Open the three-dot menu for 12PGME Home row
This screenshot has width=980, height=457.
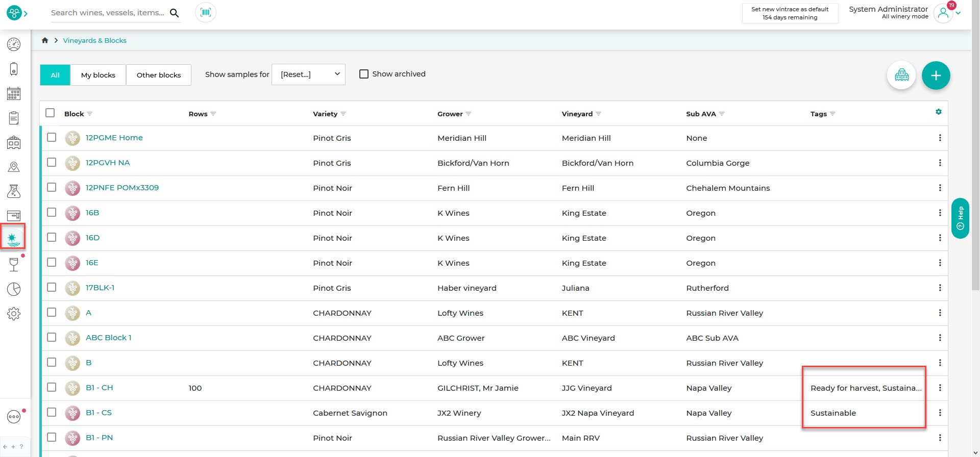pyautogui.click(x=940, y=138)
